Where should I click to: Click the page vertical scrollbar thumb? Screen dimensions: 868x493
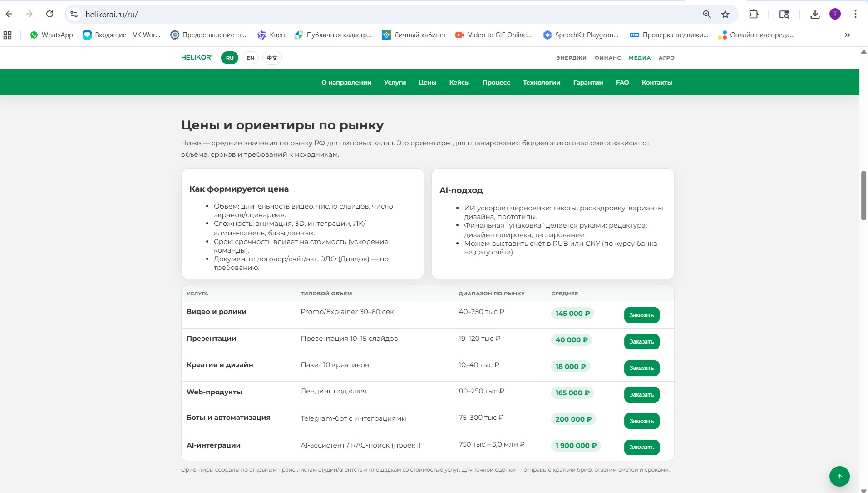click(863, 195)
